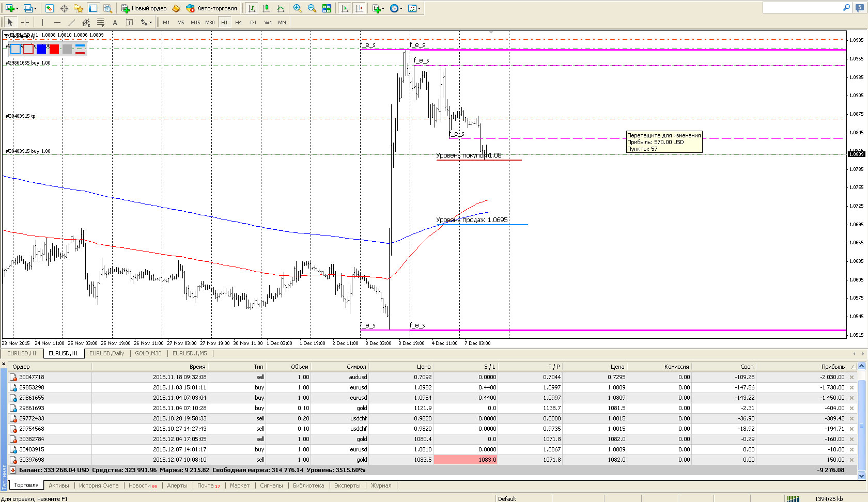Click the blue-outlined box on chart panel
868x502 pixels.
(16, 49)
